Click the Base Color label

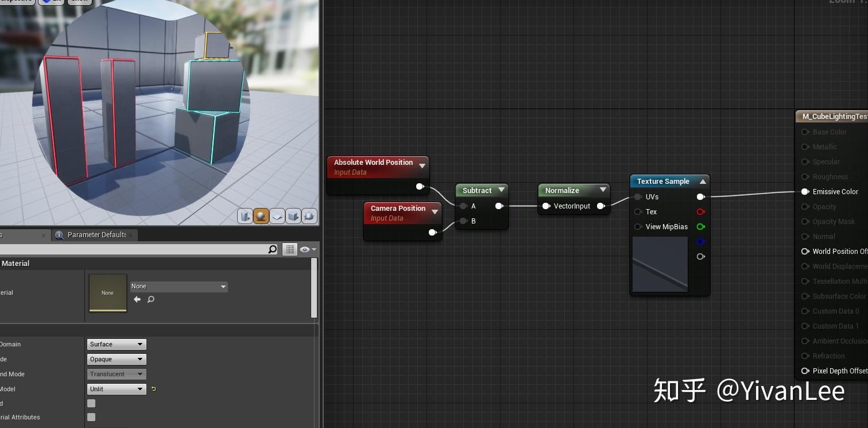pos(830,132)
